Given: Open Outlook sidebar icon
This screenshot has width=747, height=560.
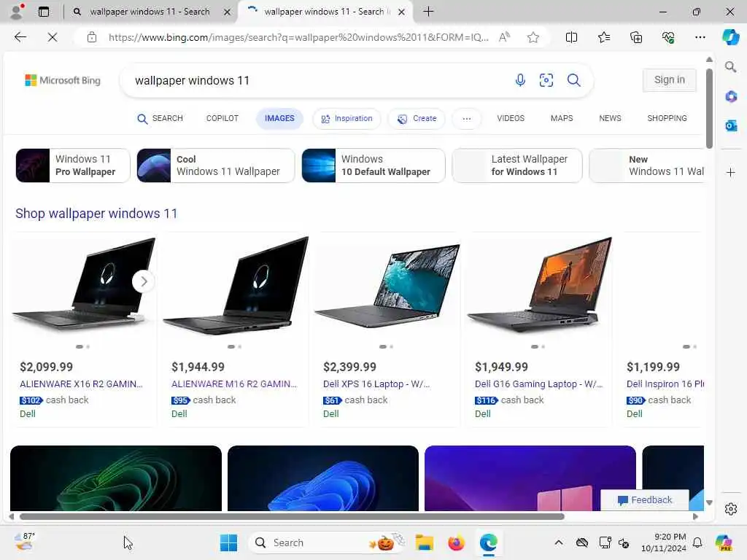Looking at the screenshot, I should 730,125.
